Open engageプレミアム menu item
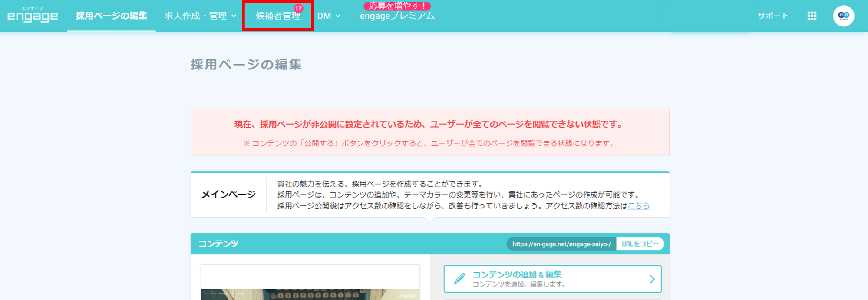Image resolution: width=868 pixels, height=300 pixels. (397, 16)
